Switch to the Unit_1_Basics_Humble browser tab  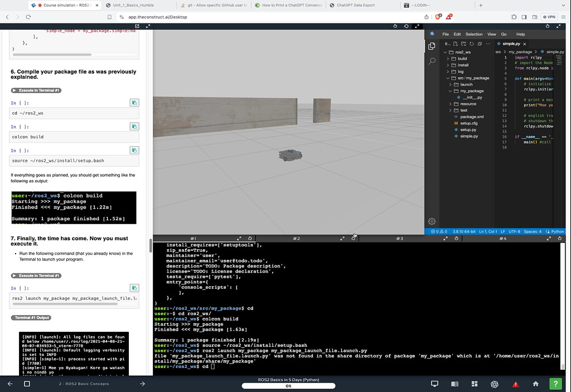click(x=133, y=5)
